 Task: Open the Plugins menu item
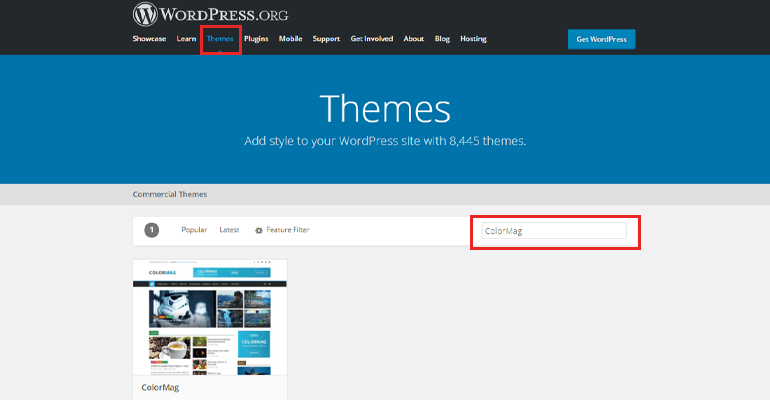[256, 39]
